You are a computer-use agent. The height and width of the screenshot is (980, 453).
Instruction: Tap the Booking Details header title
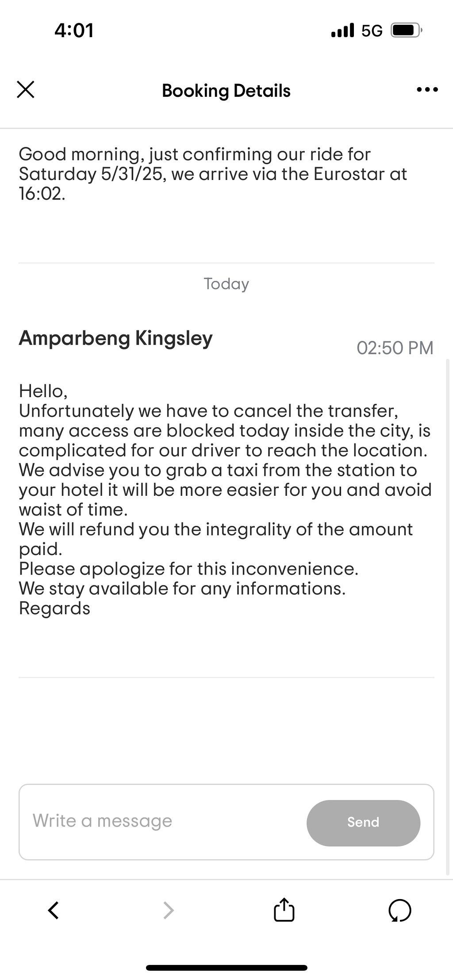226,91
